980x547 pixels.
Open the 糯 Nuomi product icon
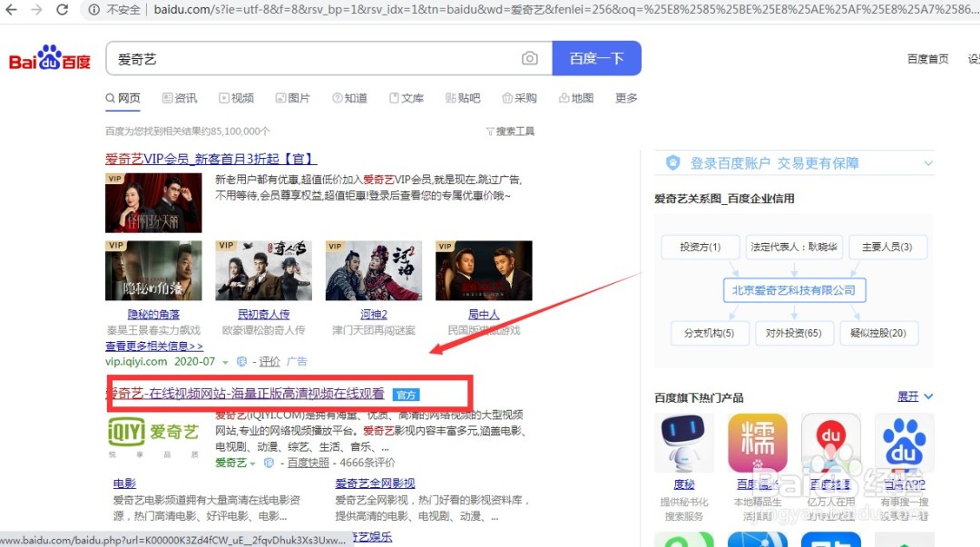pyautogui.click(x=757, y=444)
